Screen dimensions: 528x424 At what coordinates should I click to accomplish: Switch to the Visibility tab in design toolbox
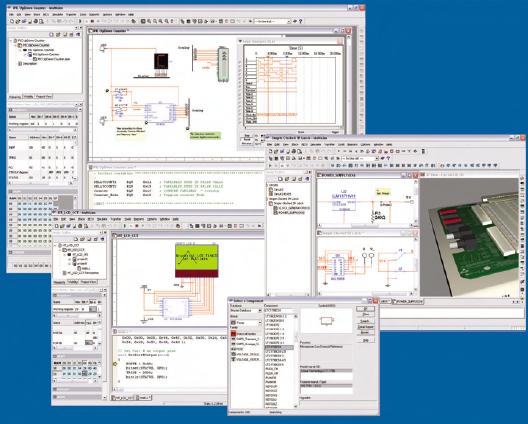pos(28,97)
